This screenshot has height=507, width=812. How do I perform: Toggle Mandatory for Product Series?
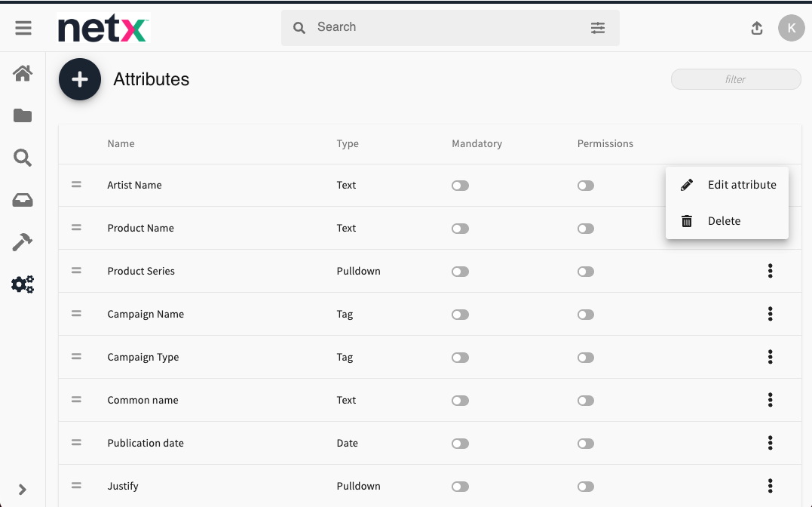coord(460,272)
